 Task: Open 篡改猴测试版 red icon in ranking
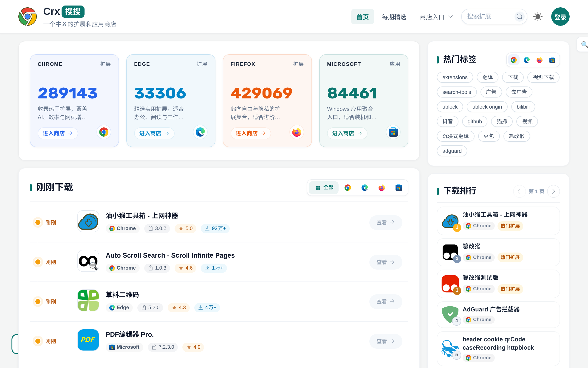click(x=450, y=284)
